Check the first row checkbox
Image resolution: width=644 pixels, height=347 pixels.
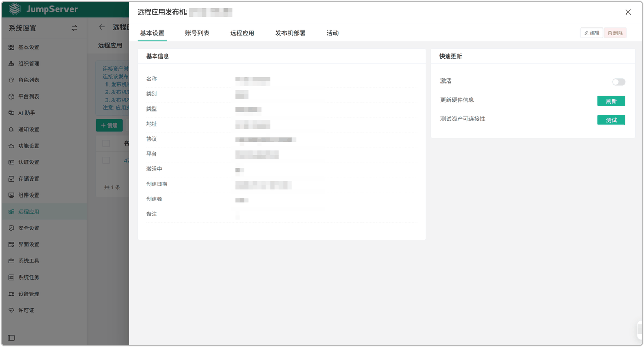(106, 161)
